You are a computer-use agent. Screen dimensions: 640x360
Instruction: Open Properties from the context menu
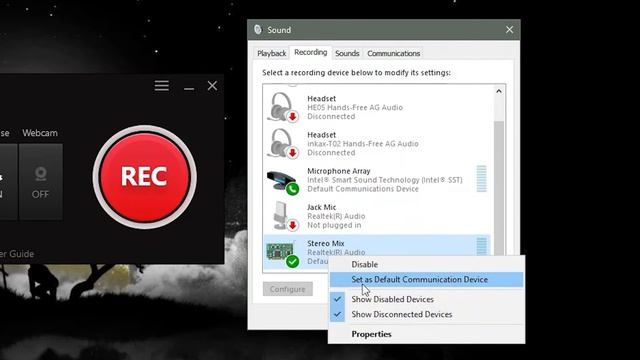(427, 334)
